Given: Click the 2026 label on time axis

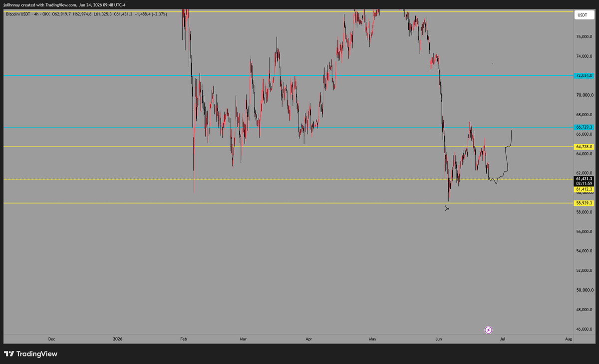Looking at the screenshot, I should click(x=117, y=339).
